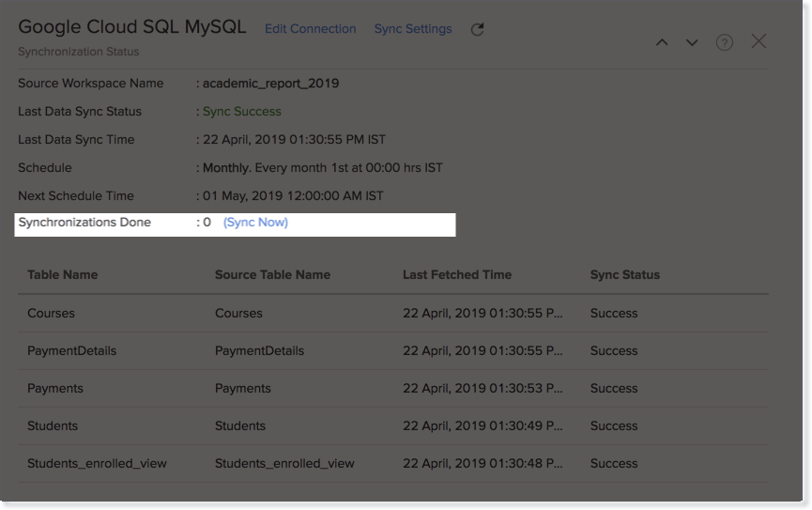Open the Edit Connection link
This screenshot has height=510, width=812.
pos(310,29)
